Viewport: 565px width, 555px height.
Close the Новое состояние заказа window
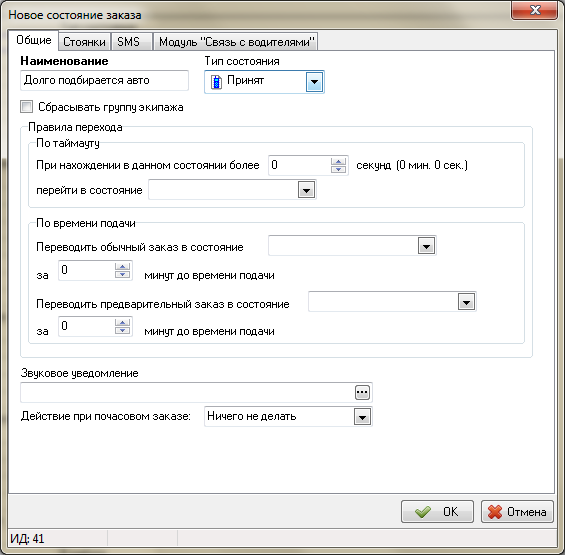(x=534, y=10)
